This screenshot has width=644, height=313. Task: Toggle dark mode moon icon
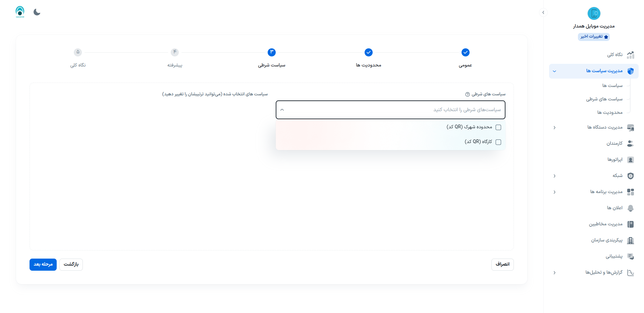pyautogui.click(x=37, y=12)
